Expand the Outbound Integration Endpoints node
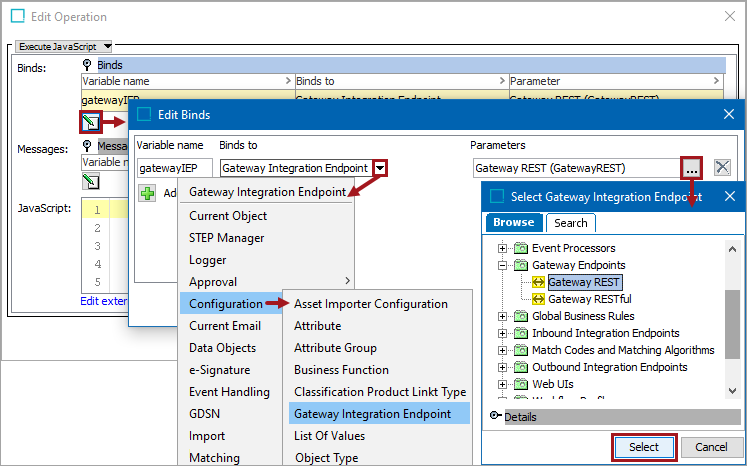 [504, 368]
